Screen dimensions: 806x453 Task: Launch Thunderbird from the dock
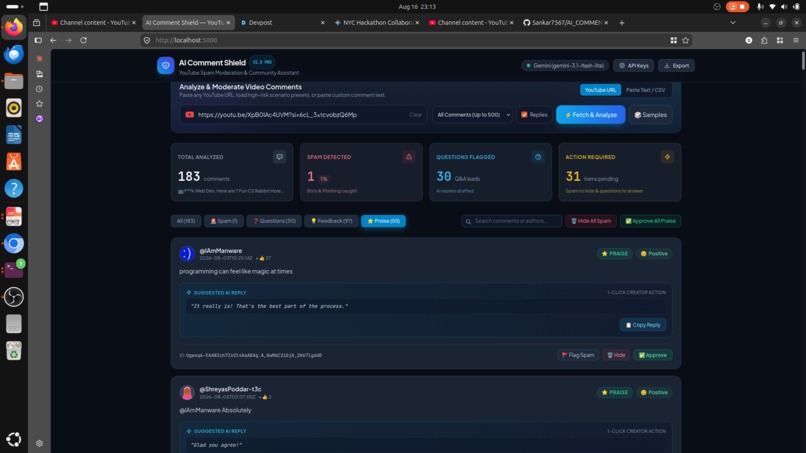[x=14, y=54]
